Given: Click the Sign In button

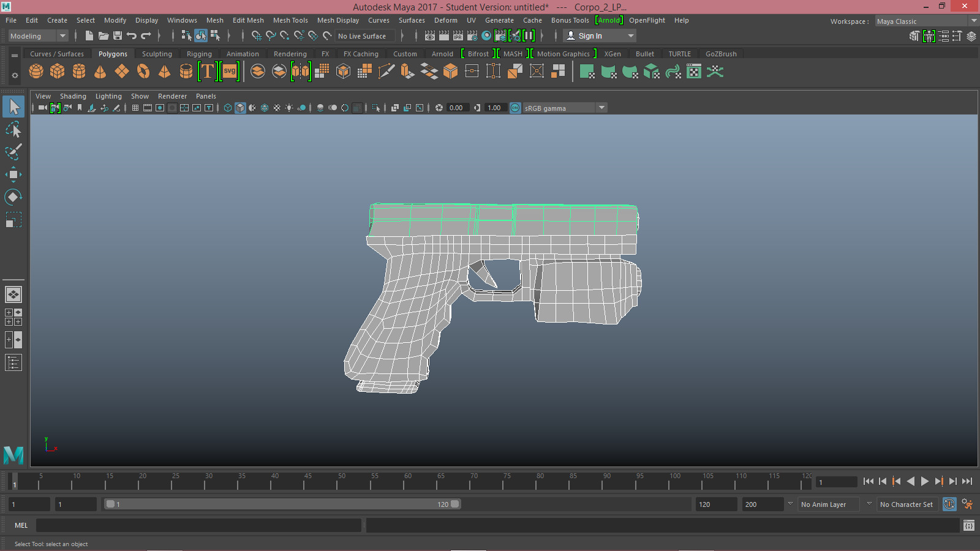Looking at the screenshot, I should coord(592,36).
